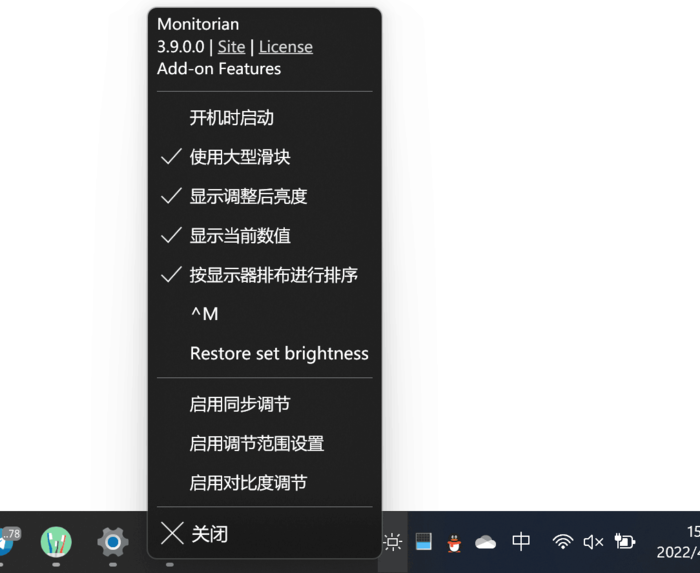Enable 开机时启动 option
Viewport: 700px width, 573px height.
265,118
